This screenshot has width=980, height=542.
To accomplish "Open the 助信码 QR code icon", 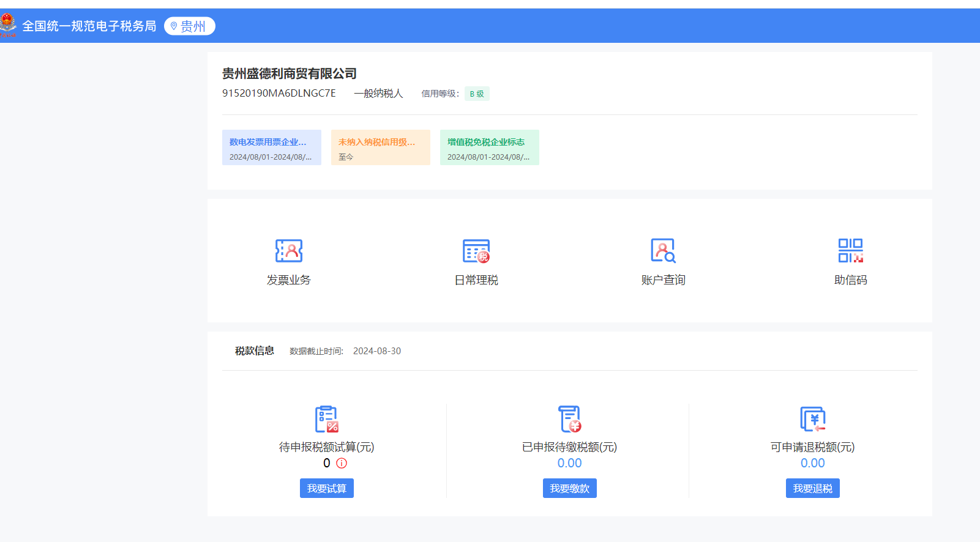I will (x=850, y=251).
